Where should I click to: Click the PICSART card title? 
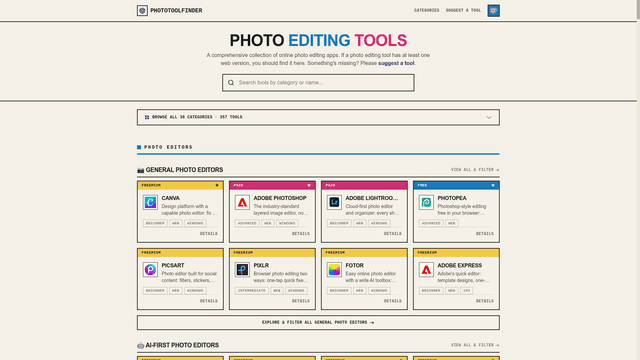[173, 266]
